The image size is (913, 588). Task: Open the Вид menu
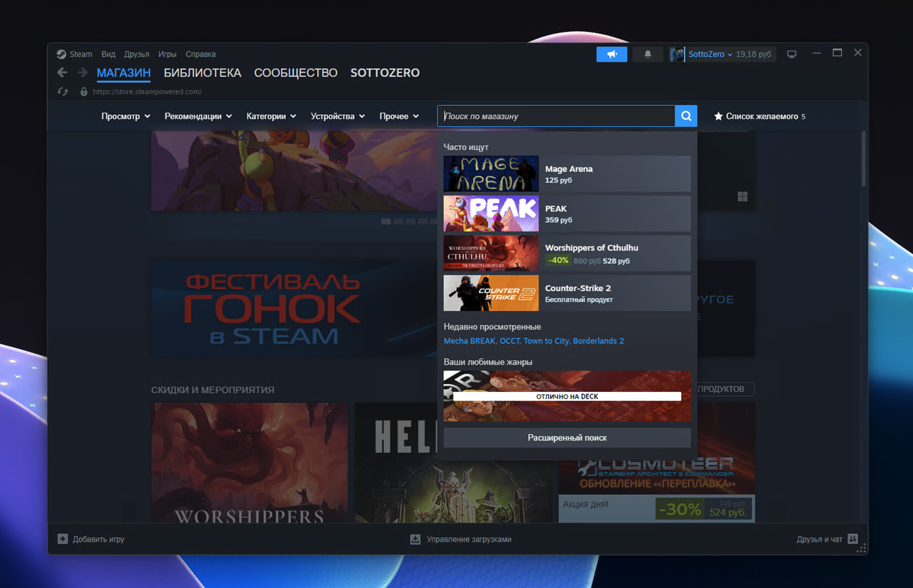click(x=108, y=54)
